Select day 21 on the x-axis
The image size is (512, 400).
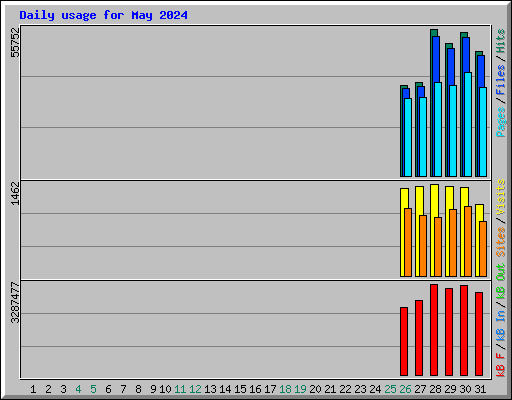(x=330, y=389)
